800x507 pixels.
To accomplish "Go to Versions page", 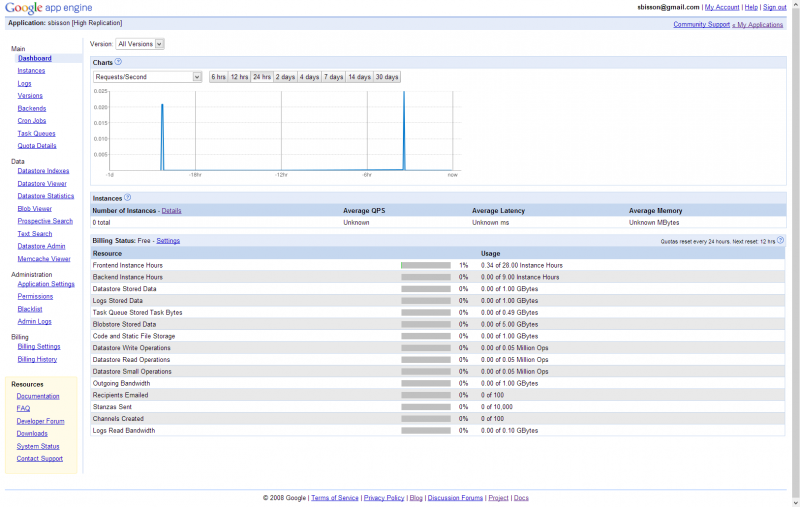I will (x=30, y=96).
